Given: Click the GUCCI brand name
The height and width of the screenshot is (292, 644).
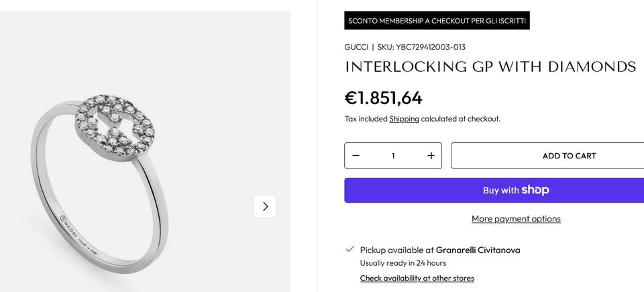Looking at the screenshot, I should 356,47.
